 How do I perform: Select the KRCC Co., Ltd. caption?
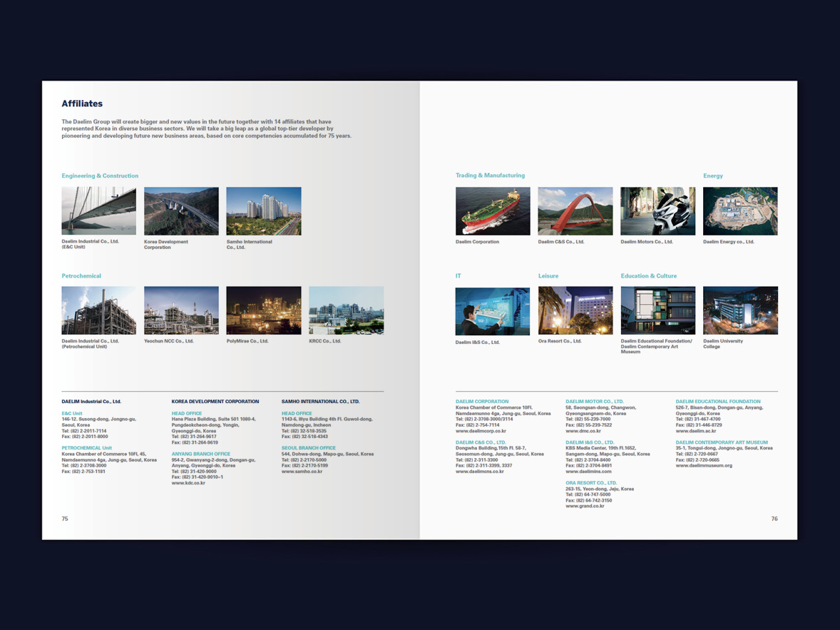[x=324, y=341]
